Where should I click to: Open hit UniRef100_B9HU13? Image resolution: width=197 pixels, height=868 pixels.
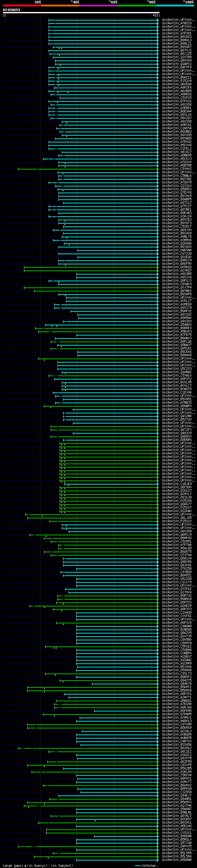pos(177,40)
